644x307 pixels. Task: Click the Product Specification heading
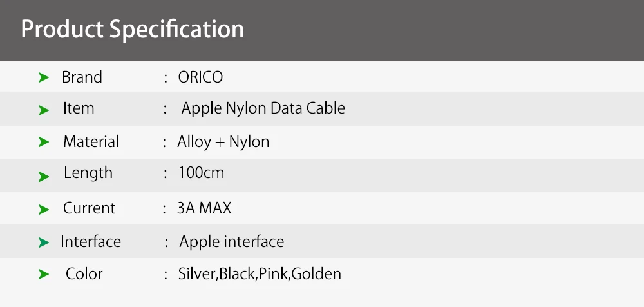[x=133, y=30]
